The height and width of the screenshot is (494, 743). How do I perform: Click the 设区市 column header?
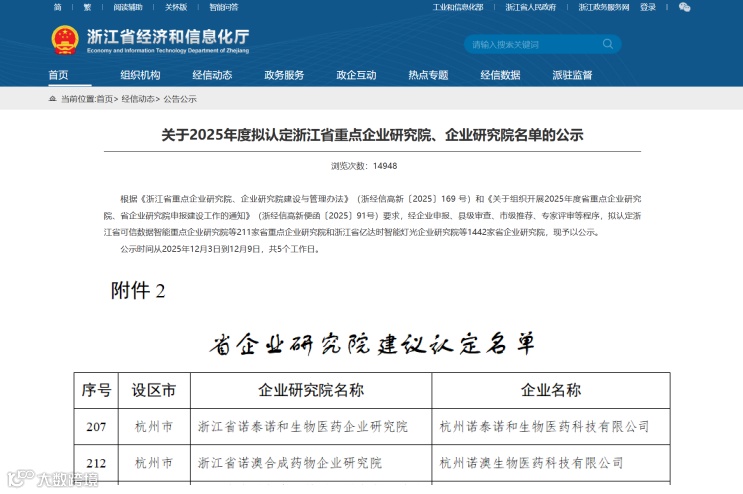(154, 390)
